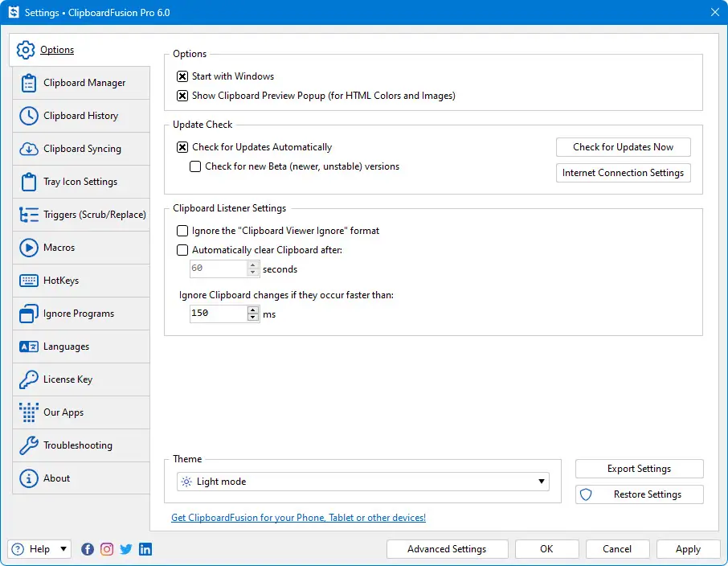Viewport: 728px width, 566px height.
Task: Click the Twitter bird icon
Action: [x=126, y=549]
